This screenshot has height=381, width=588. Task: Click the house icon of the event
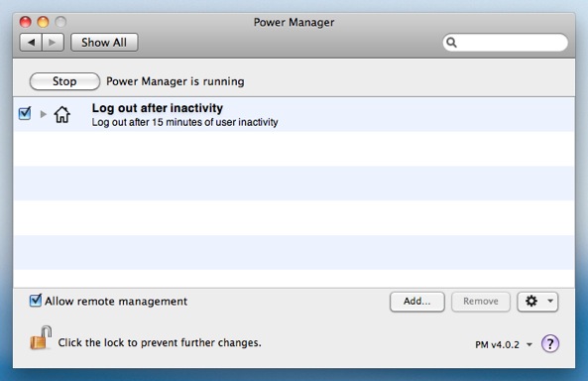(x=61, y=114)
